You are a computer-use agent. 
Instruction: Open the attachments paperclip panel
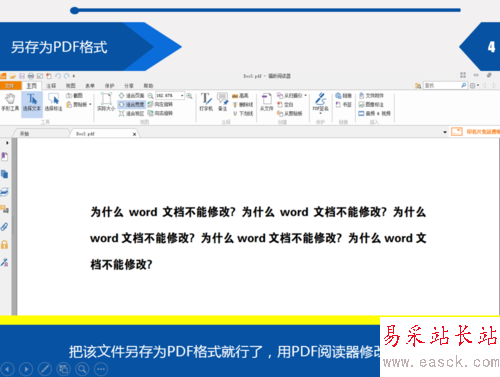tap(5, 227)
